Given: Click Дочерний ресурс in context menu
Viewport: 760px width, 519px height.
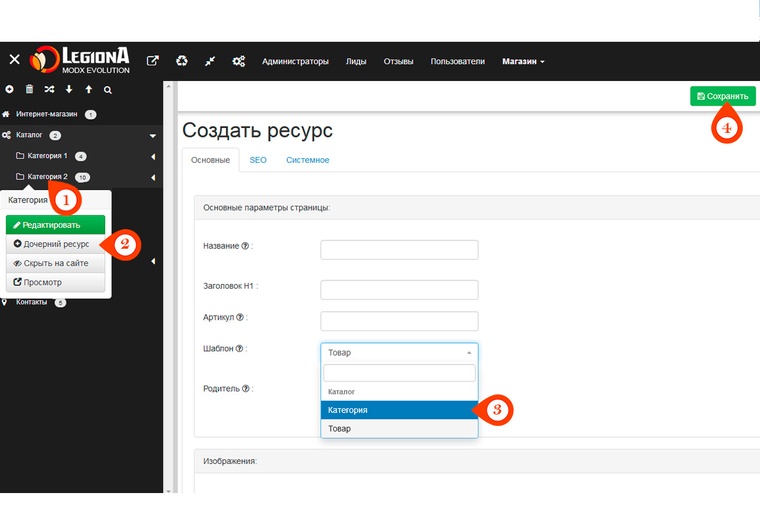Looking at the screenshot, I should click(x=55, y=244).
